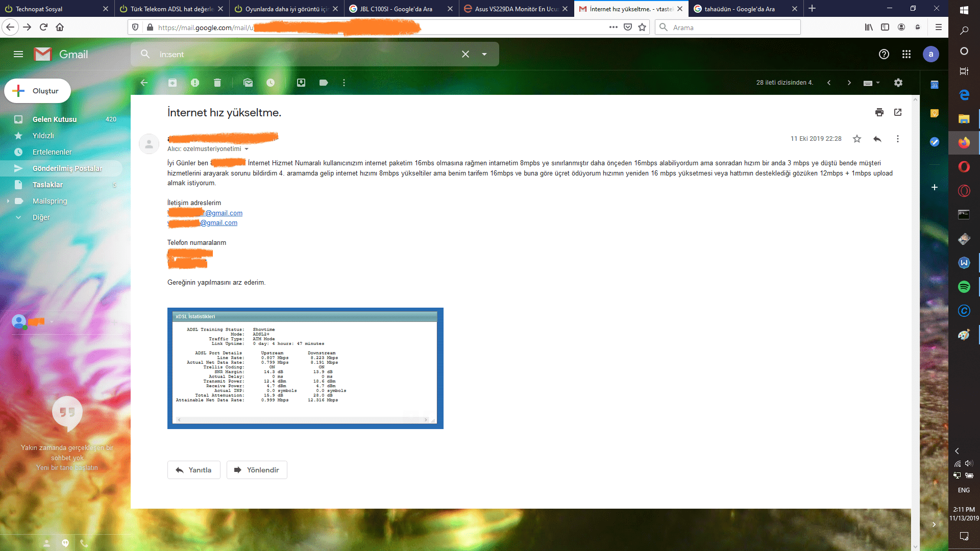The height and width of the screenshot is (551, 980).
Task: Open Gelen Kutusu folder
Action: (x=55, y=119)
